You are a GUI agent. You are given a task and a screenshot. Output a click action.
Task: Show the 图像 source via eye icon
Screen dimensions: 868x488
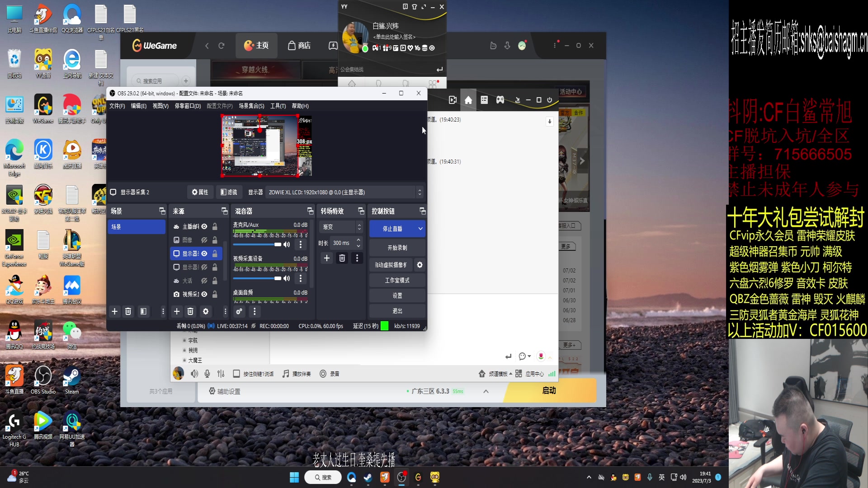point(204,240)
